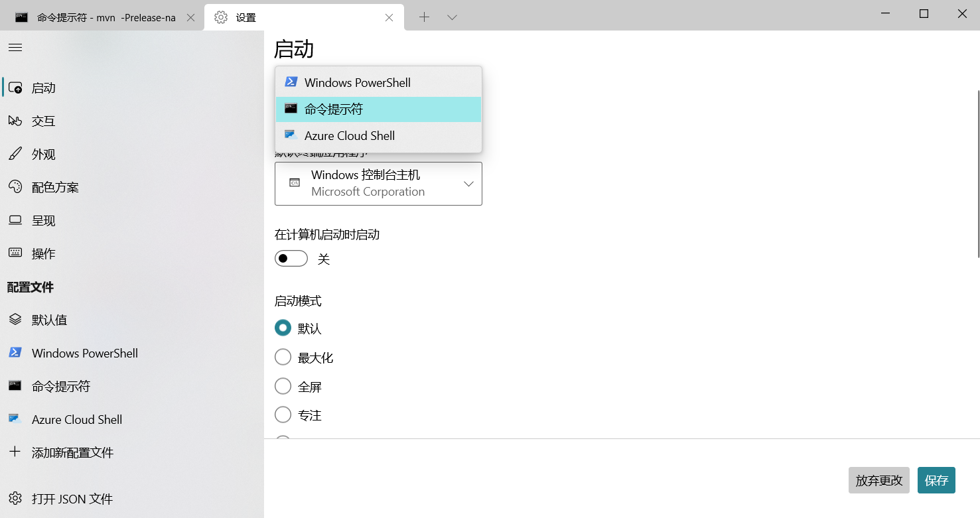Click the vertical scrollbar on settings page
The image size is (980, 518).
(x=977, y=174)
